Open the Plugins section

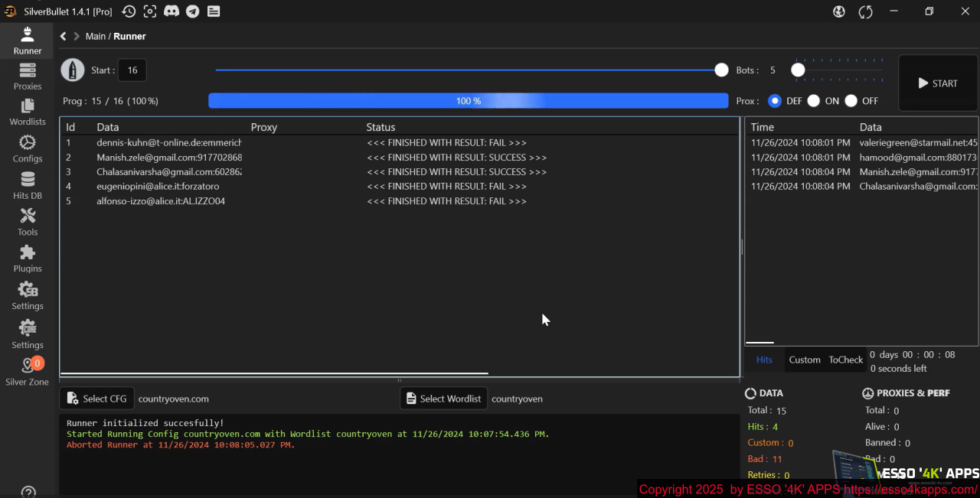(28, 259)
